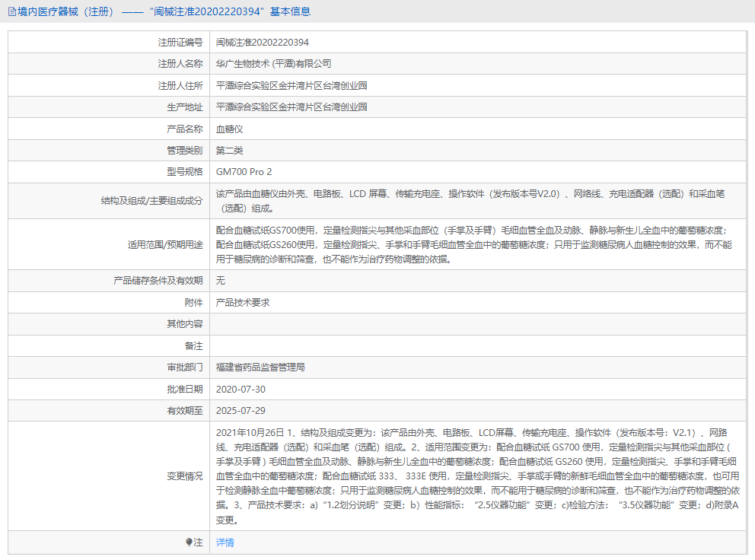Click the 注册人名称 row label
The height and width of the screenshot is (560, 755).
click(180, 64)
